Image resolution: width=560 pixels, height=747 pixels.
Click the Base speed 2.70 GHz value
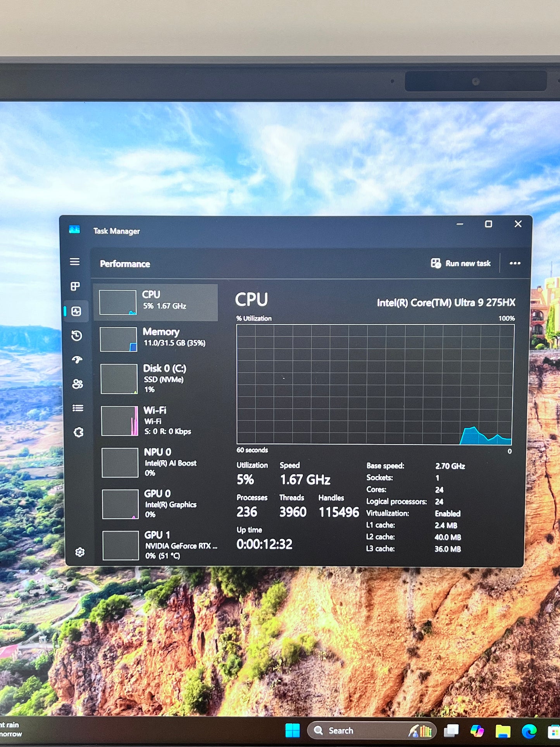[x=450, y=466]
